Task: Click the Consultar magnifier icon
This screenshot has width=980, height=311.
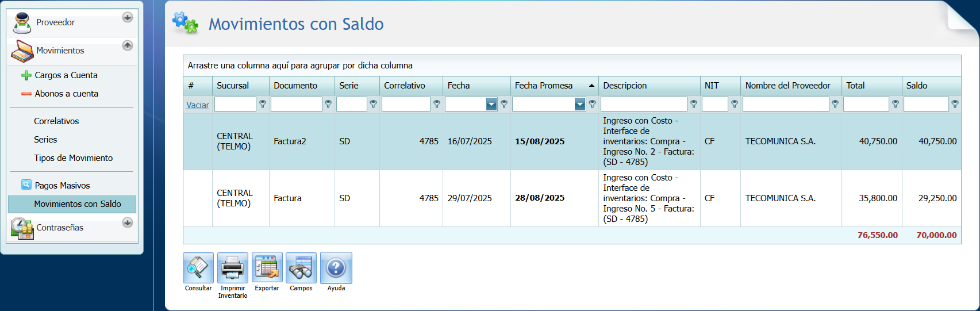Action: click(x=198, y=268)
